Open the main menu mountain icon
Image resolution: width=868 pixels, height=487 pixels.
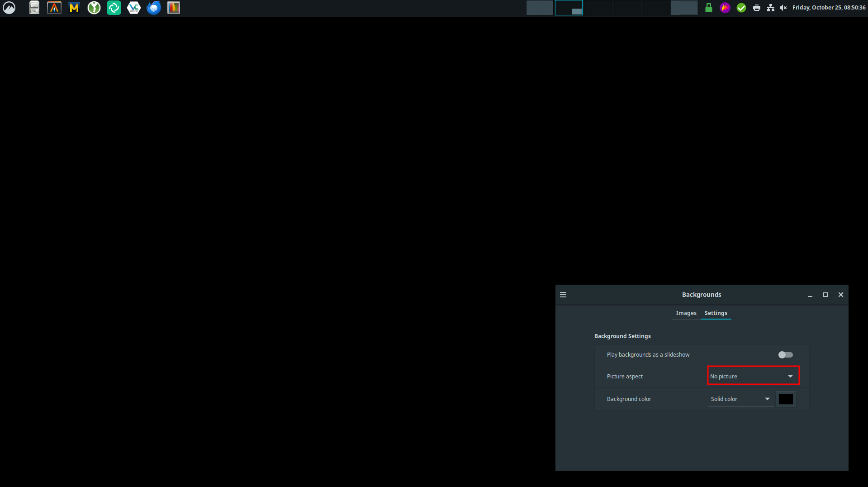coord(9,8)
